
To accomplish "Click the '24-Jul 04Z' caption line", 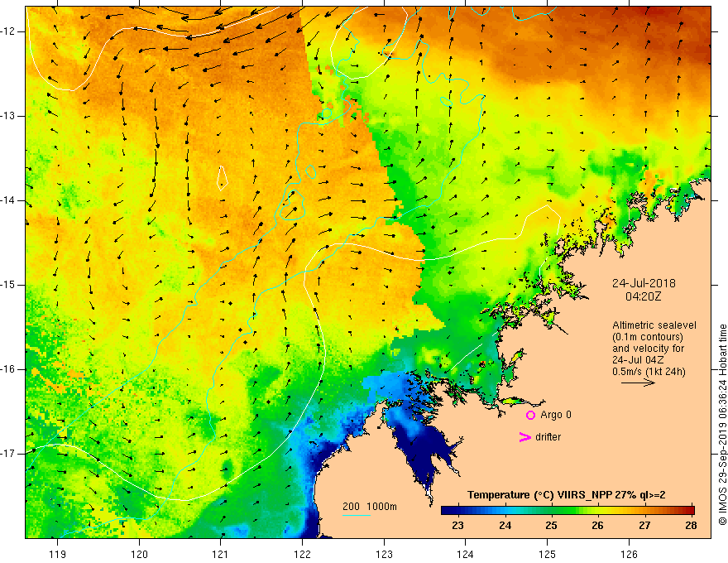I will 638,360.
